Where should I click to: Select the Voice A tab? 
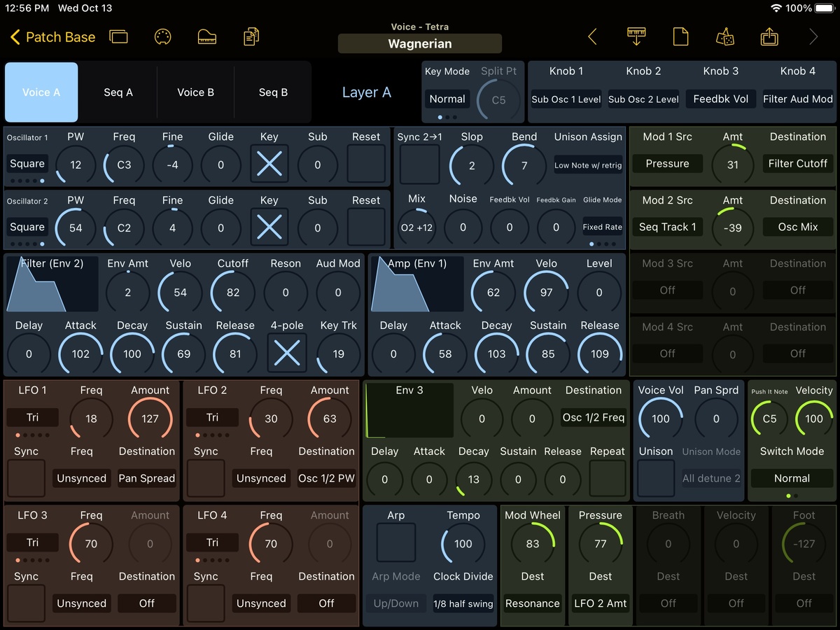coord(41,92)
